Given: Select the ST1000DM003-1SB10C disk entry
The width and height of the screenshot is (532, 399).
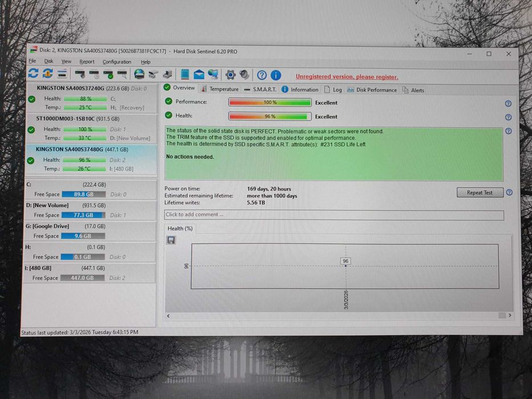Looking at the screenshot, I should [x=91, y=128].
